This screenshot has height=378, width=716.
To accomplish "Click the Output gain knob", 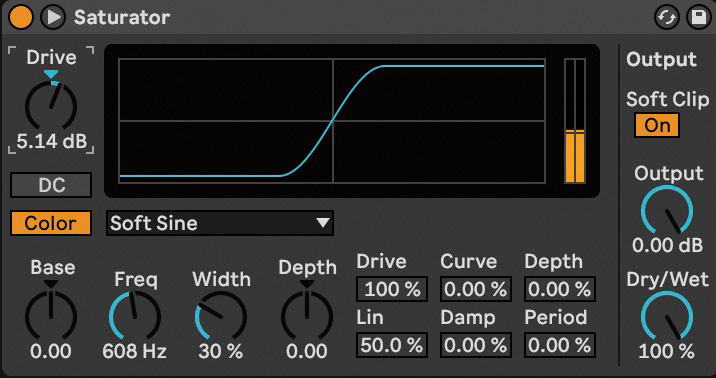I will [x=667, y=210].
